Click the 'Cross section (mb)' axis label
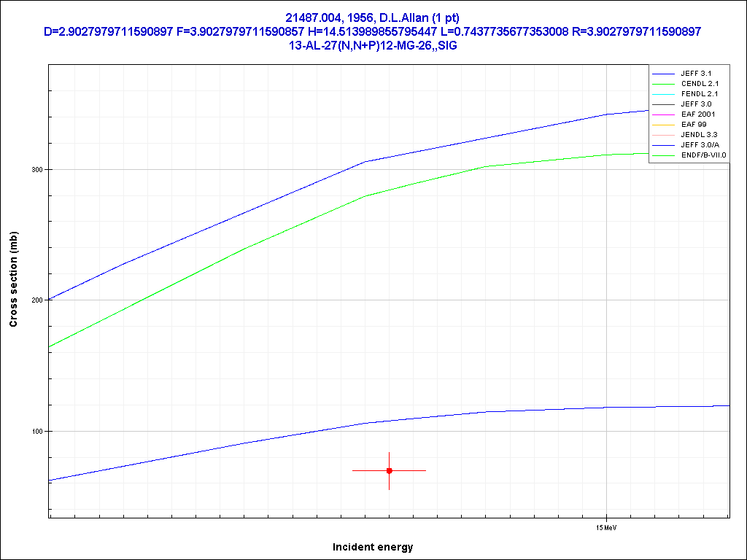This screenshot has height=560, width=747. (x=13, y=279)
